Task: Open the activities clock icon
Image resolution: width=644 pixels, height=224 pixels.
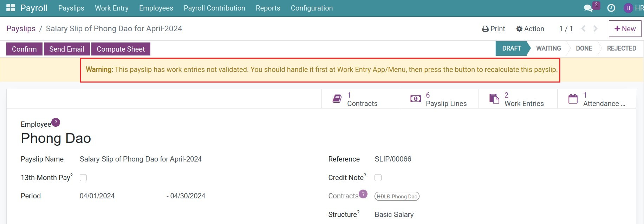Action: [611, 8]
